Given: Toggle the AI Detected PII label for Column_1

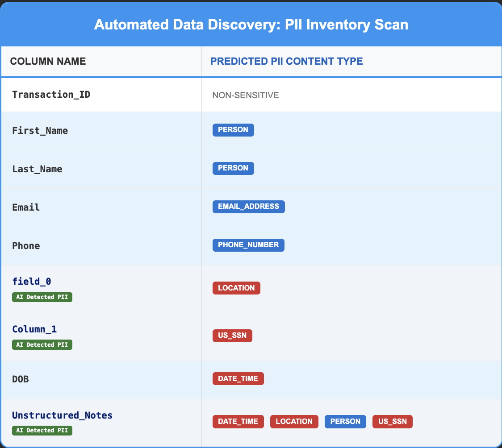Looking at the screenshot, I should tap(42, 344).
